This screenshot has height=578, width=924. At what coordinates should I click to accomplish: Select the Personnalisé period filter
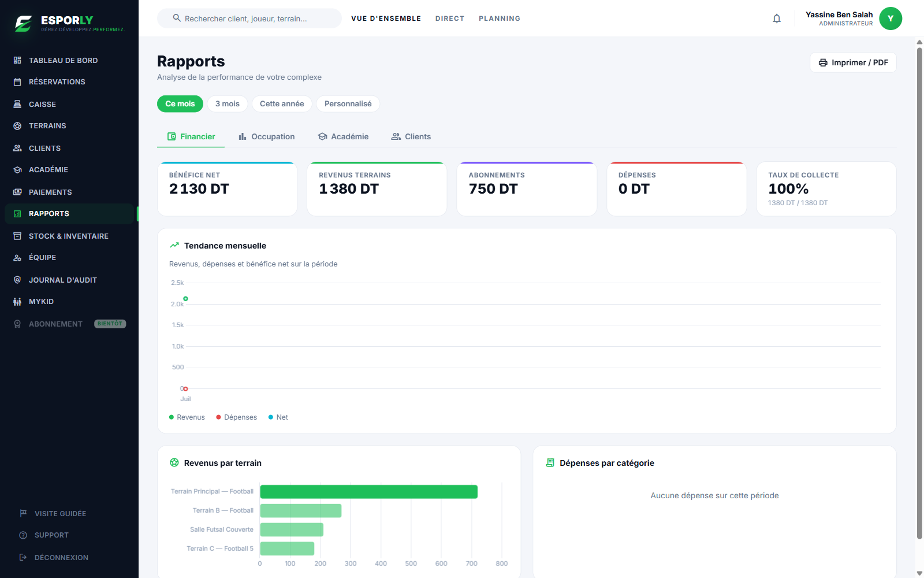point(348,104)
